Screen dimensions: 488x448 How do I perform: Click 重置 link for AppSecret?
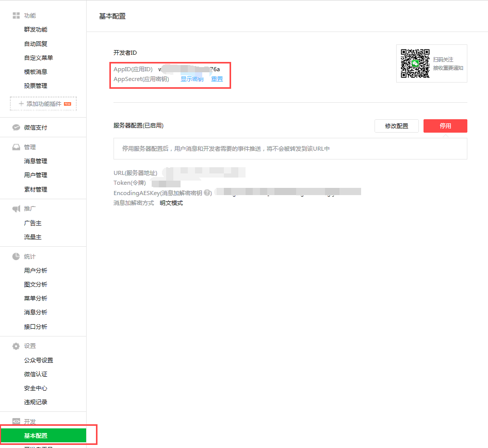coord(217,79)
